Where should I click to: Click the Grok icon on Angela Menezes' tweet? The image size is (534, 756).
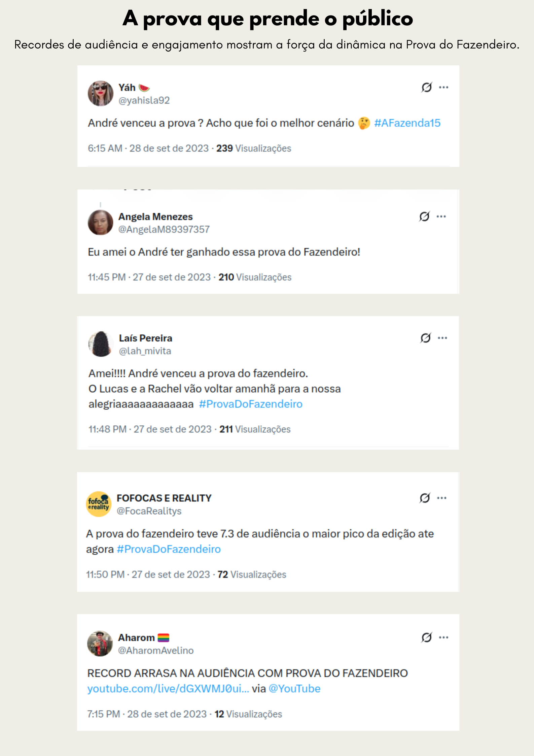pyautogui.click(x=424, y=217)
